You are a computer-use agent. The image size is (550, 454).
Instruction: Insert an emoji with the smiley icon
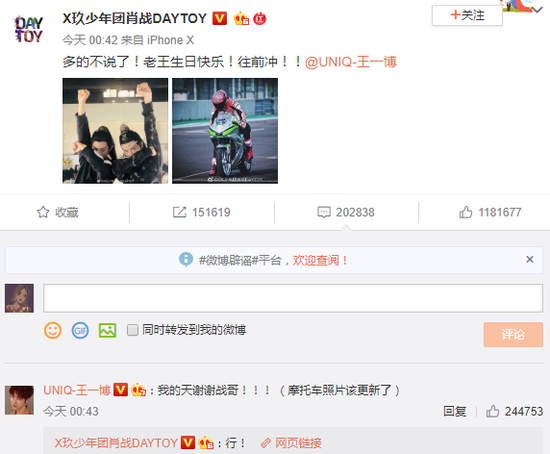point(53,330)
